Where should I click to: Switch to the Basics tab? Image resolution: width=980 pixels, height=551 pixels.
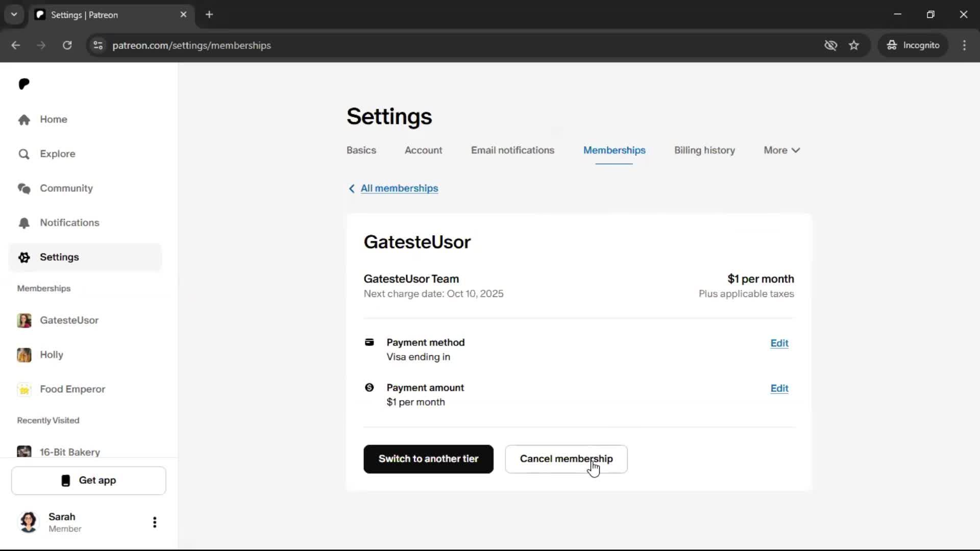tap(361, 151)
